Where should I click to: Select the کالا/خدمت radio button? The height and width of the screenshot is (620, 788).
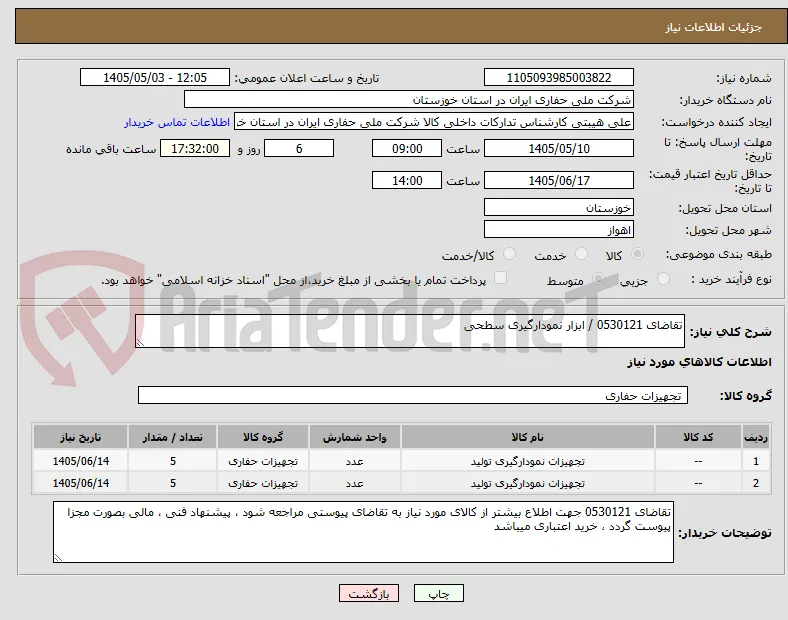509,254
